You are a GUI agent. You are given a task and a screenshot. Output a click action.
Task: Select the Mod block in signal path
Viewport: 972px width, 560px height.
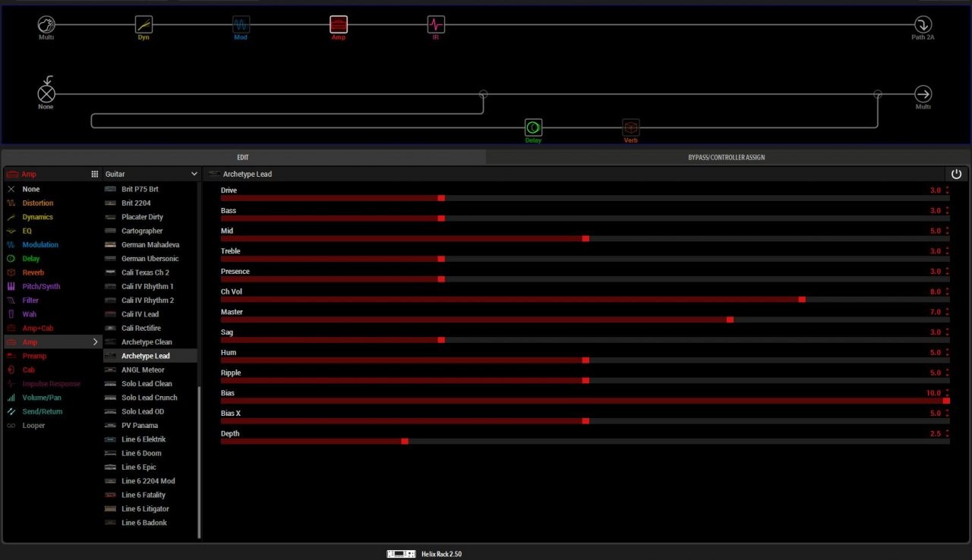pyautogui.click(x=241, y=25)
